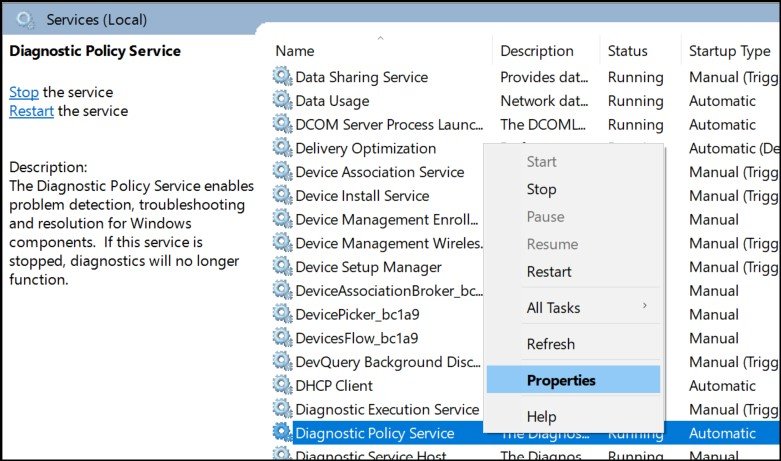Click the gear icon next to Data Usage
Viewport: 781px width, 461px height.
pos(283,101)
